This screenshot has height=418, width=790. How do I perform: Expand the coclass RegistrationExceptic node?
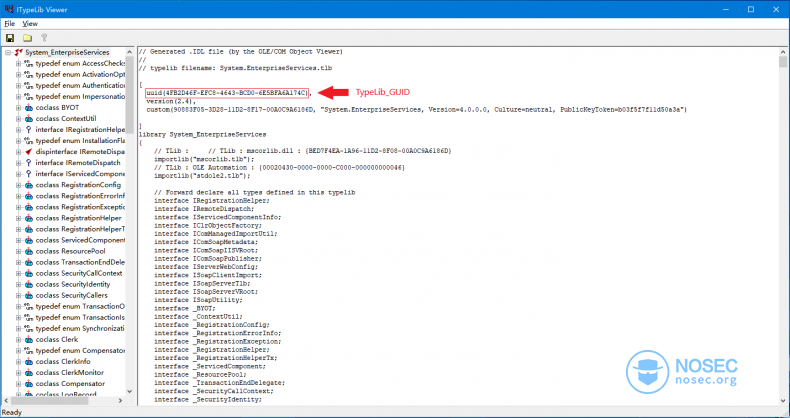pos(18,207)
